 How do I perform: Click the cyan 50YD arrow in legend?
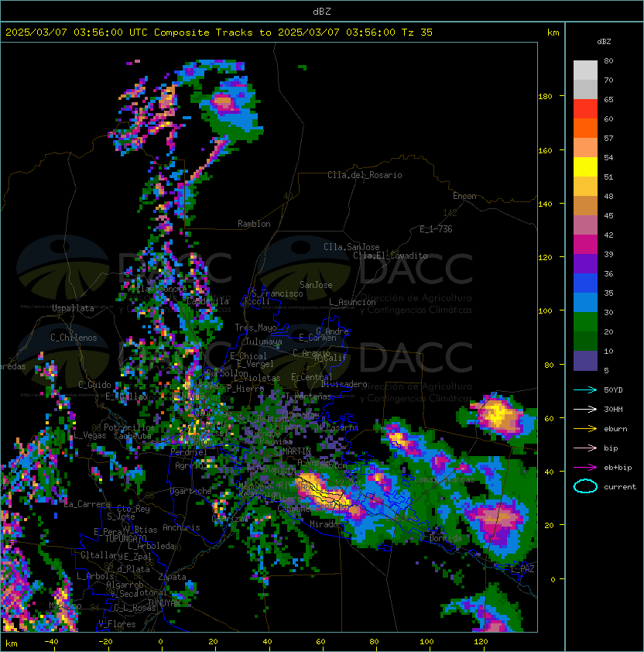click(x=585, y=390)
